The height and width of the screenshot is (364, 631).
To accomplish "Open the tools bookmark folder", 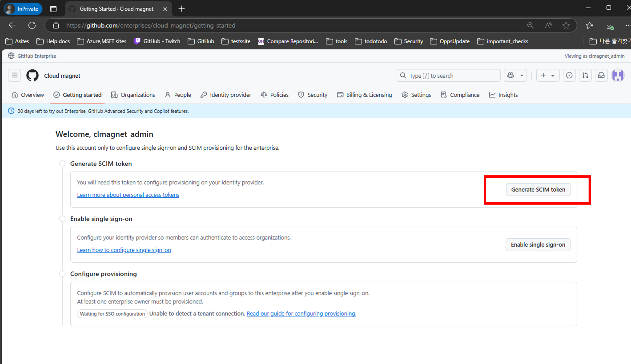I will tap(337, 41).
